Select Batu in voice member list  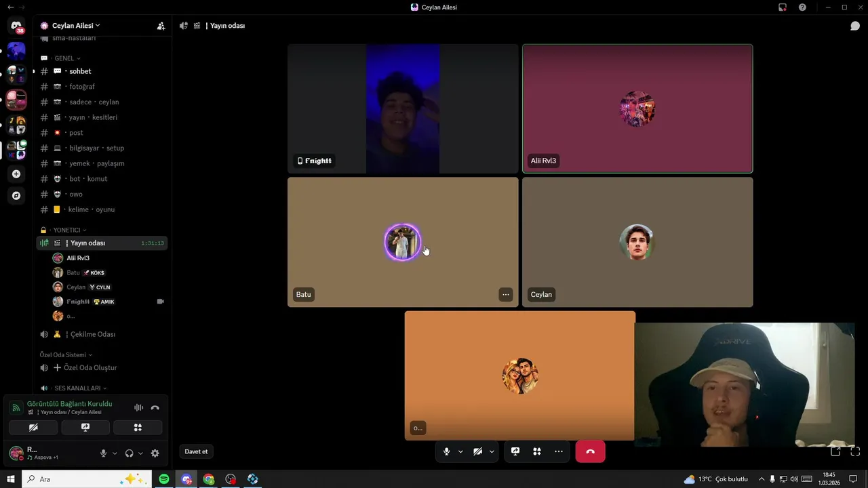108,272
